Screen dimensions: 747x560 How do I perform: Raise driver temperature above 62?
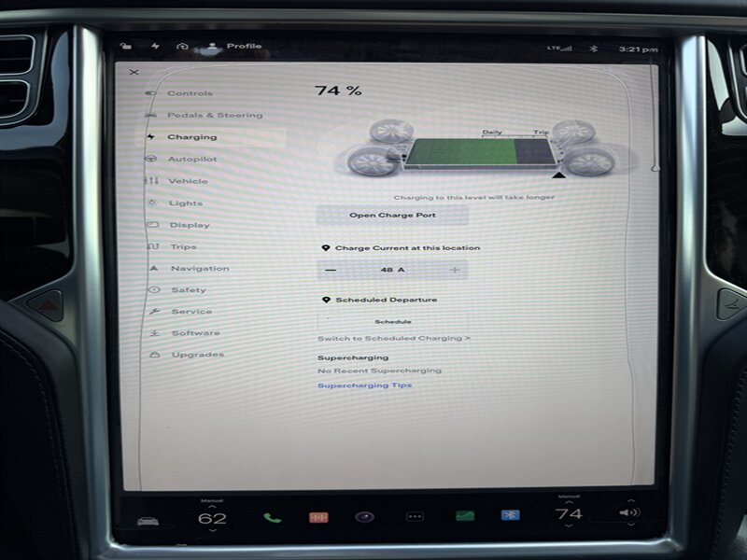point(212,504)
